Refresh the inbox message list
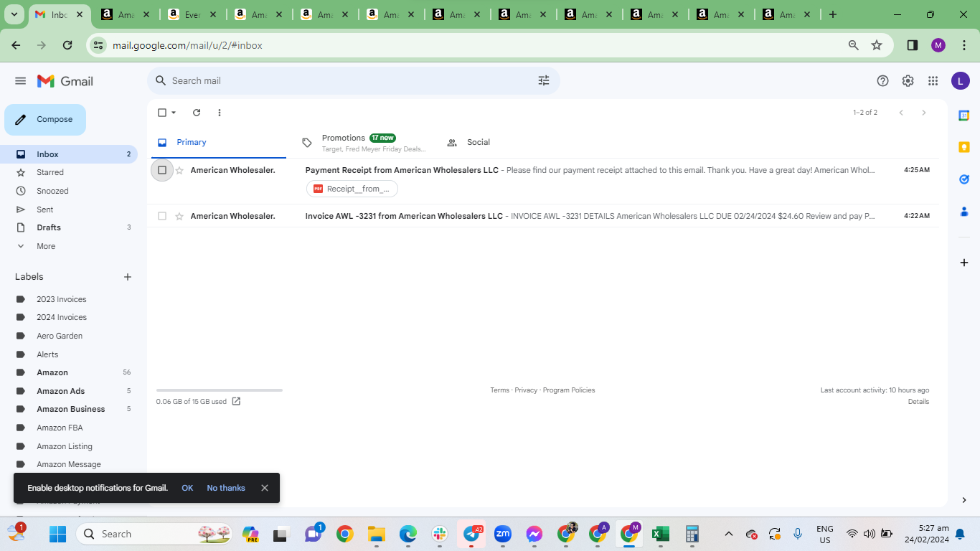 click(x=197, y=113)
